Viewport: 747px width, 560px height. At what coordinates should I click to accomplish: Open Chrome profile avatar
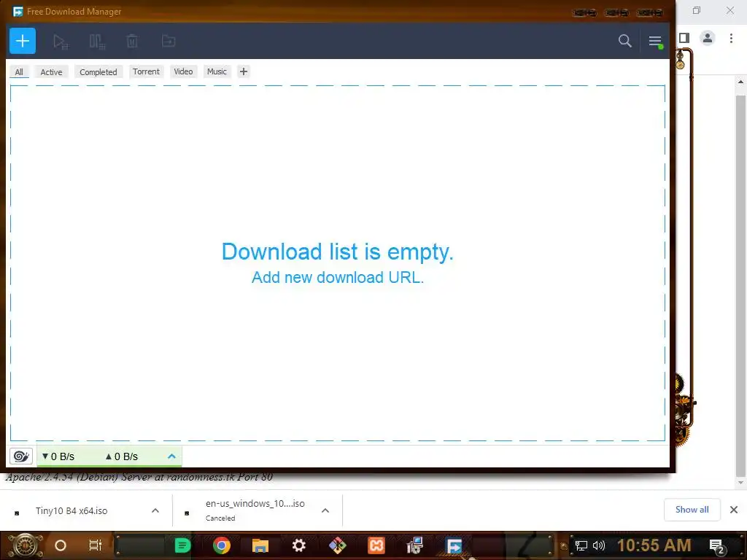click(x=708, y=38)
